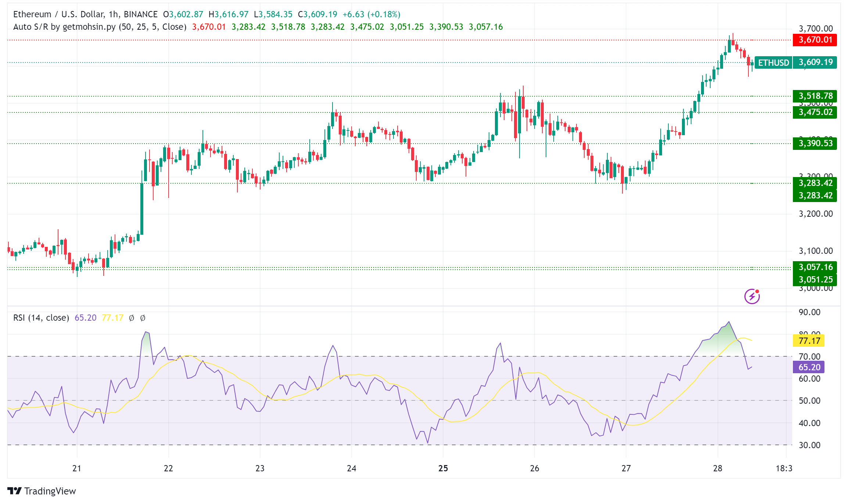848x504 pixels.
Task: Click the 3,475.02 support level label
Action: click(x=815, y=112)
